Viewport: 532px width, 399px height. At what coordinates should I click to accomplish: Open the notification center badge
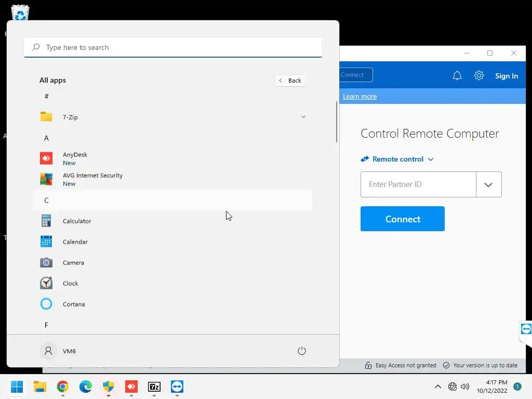517,387
